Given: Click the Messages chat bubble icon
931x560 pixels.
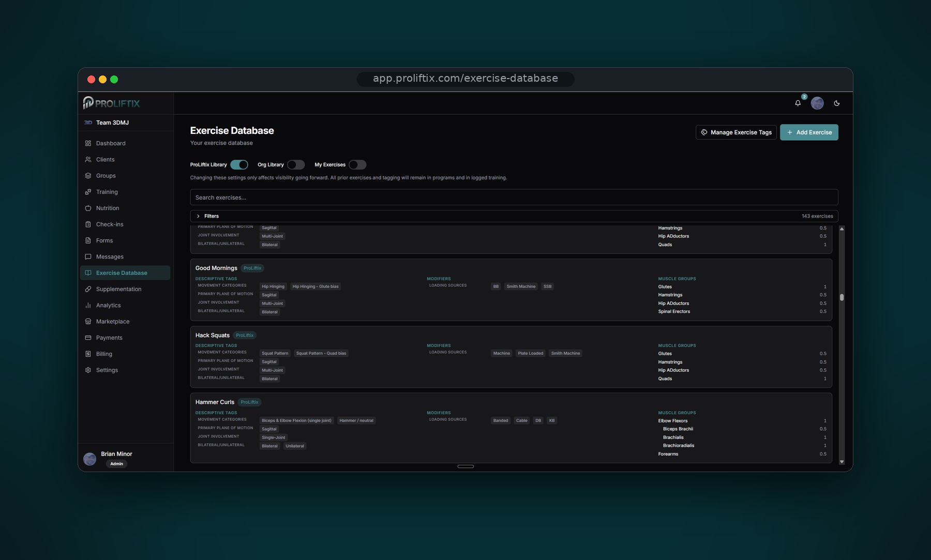Looking at the screenshot, I should (x=88, y=256).
